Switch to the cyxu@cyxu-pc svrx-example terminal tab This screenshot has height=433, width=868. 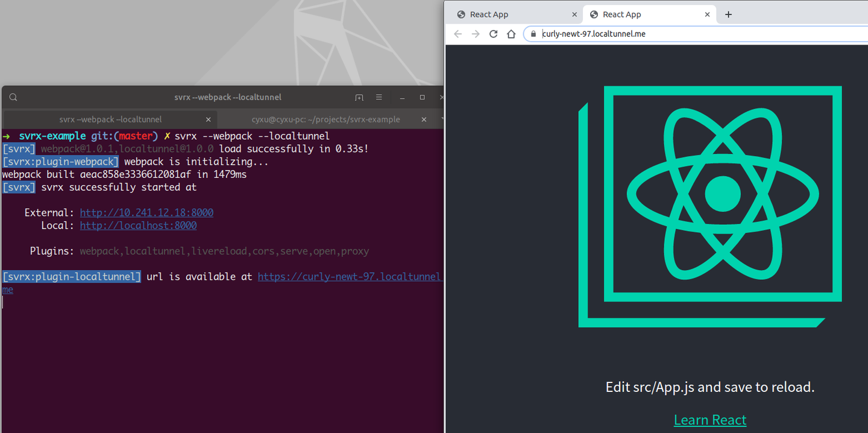[x=326, y=119]
